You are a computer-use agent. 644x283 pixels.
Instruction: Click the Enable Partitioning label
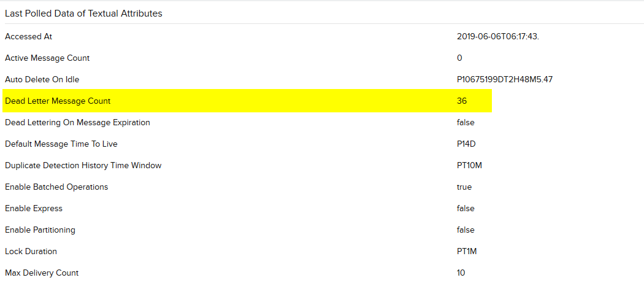(40, 230)
